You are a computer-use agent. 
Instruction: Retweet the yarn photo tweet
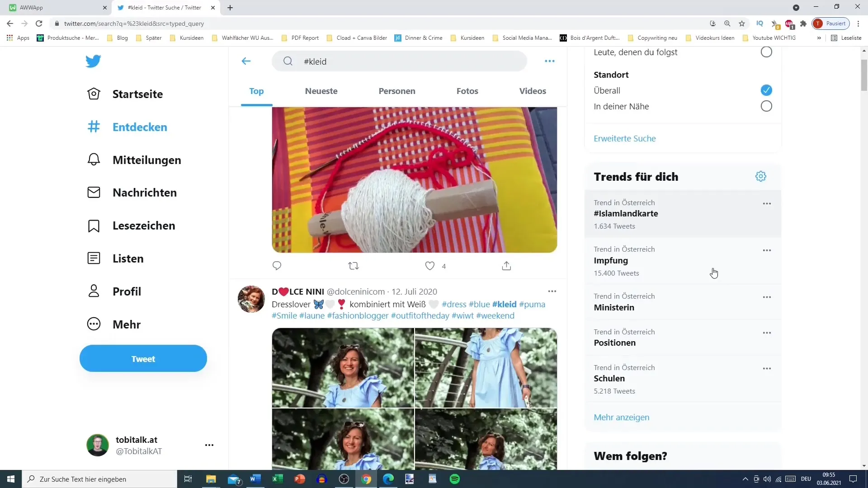tap(354, 266)
